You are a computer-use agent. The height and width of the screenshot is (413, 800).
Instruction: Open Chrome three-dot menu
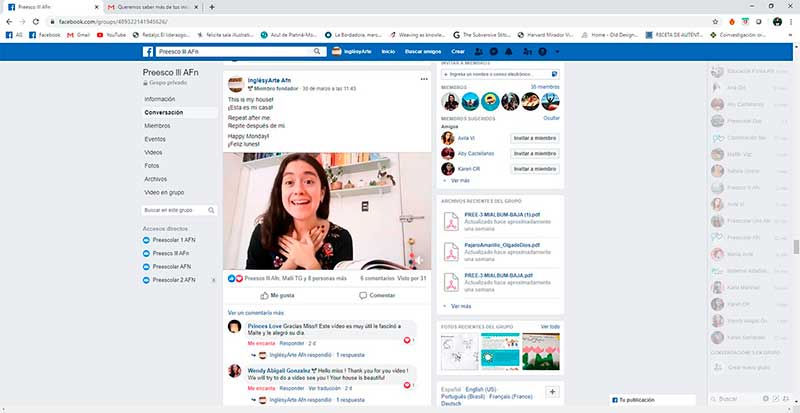coord(791,22)
